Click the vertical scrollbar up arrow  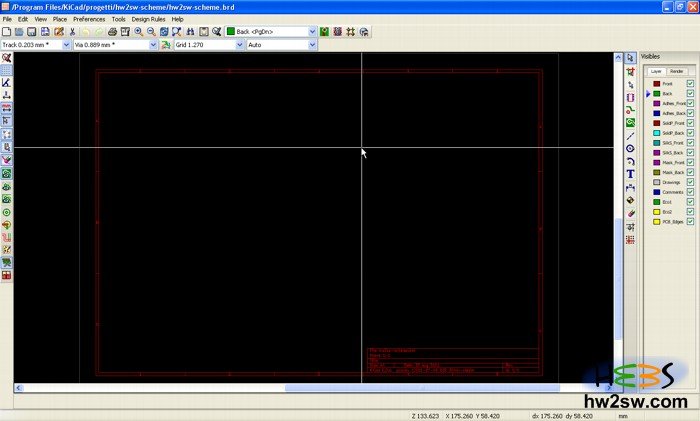[618, 57]
